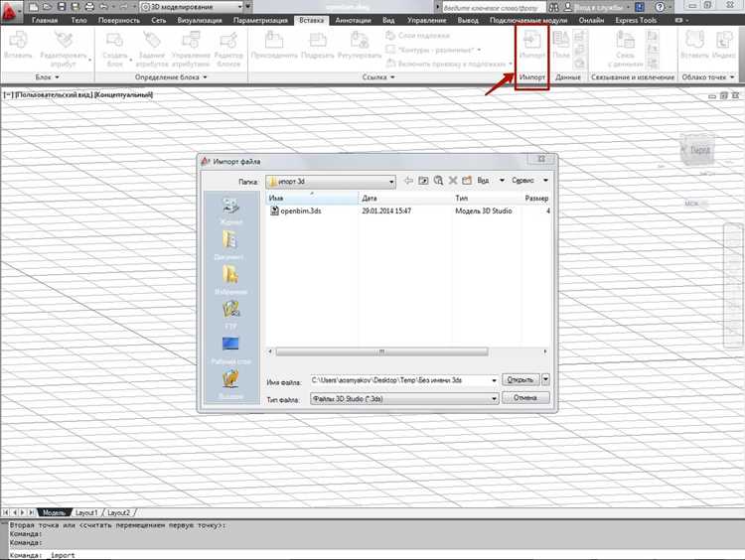Open the 'Подключаемые модули' ribbon tab
Viewport: 745px width, 560px height.
click(x=527, y=20)
